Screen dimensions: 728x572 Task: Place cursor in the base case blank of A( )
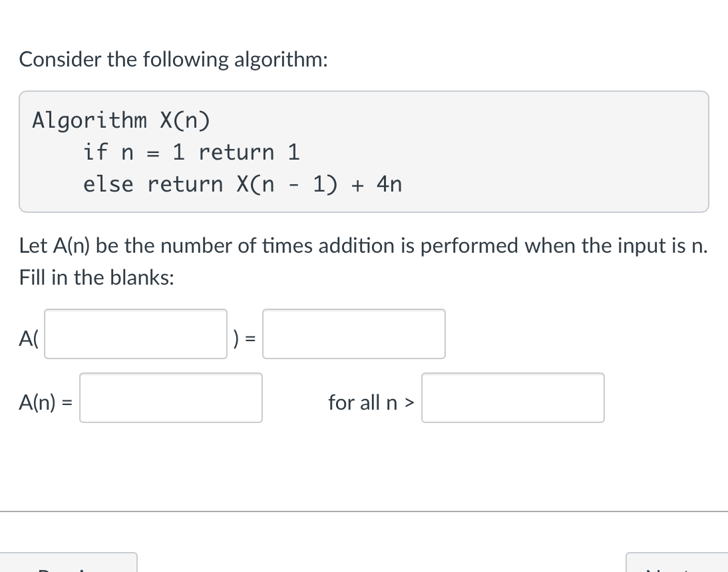(135, 334)
